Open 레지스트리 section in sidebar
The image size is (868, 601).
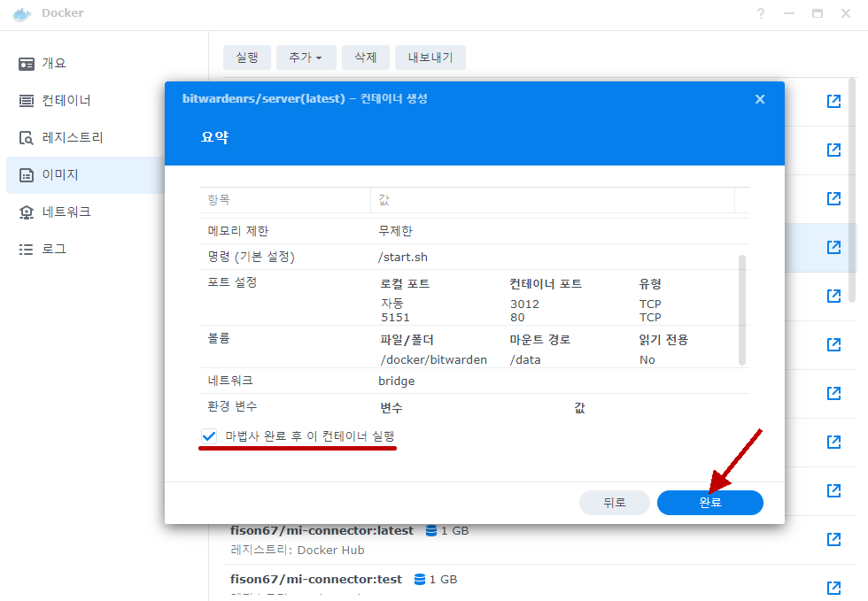85,137
